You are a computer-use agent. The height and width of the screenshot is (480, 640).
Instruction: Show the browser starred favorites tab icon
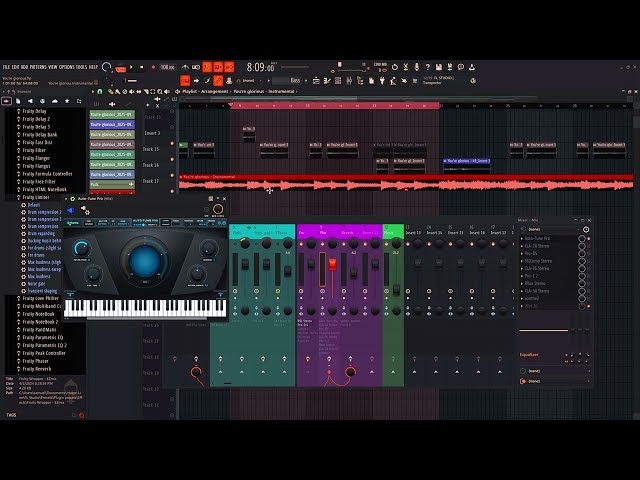pos(67,101)
